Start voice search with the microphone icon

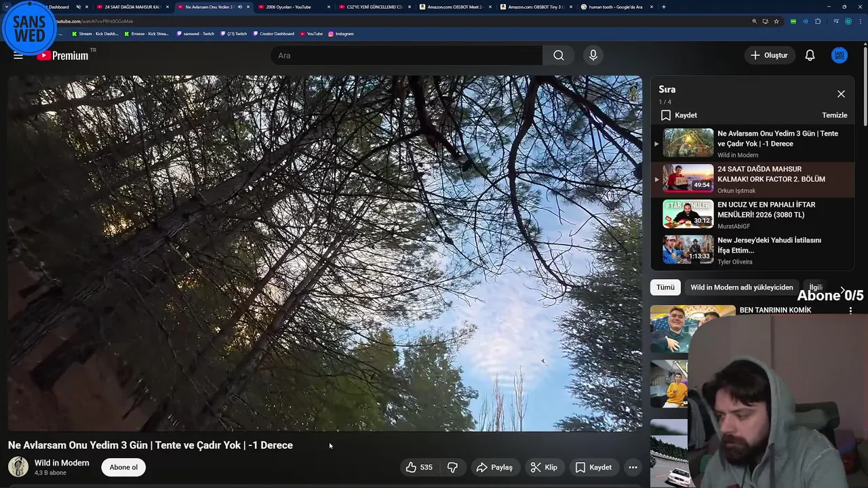pos(593,56)
